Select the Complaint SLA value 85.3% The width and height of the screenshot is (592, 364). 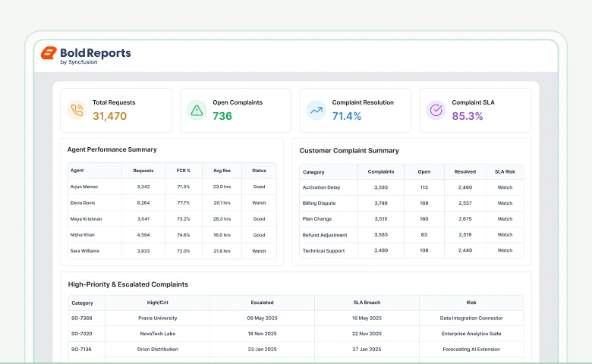click(x=468, y=116)
